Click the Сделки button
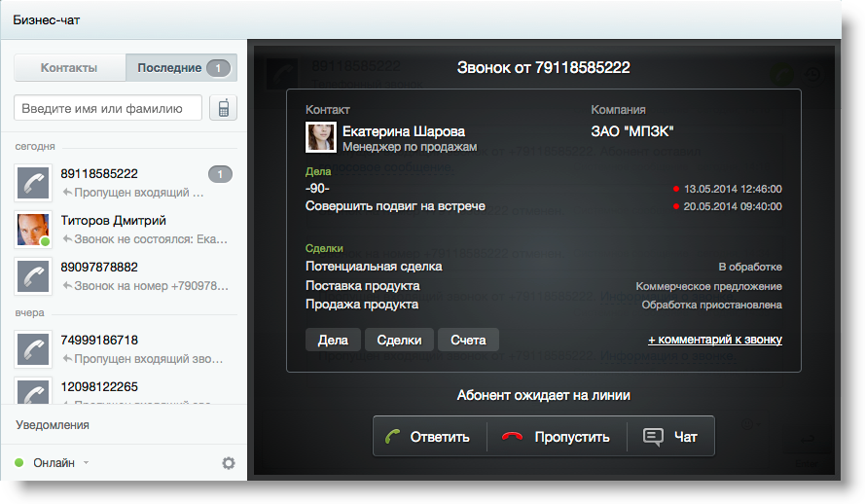 click(399, 340)
